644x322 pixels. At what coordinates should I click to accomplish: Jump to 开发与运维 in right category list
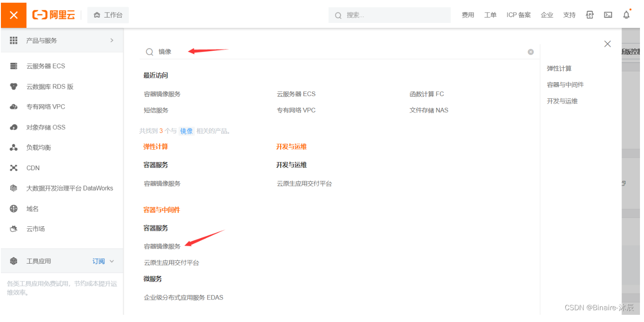pos(562,101)
